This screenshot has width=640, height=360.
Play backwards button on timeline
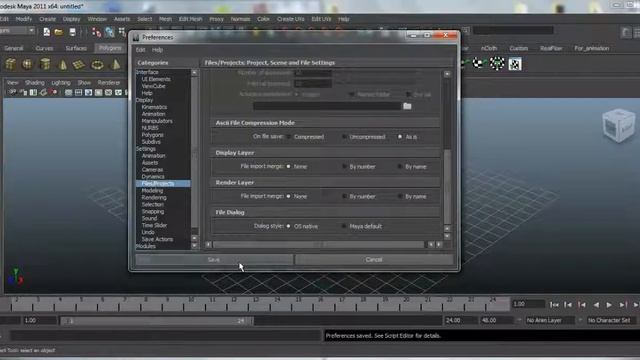pos(596,304)
